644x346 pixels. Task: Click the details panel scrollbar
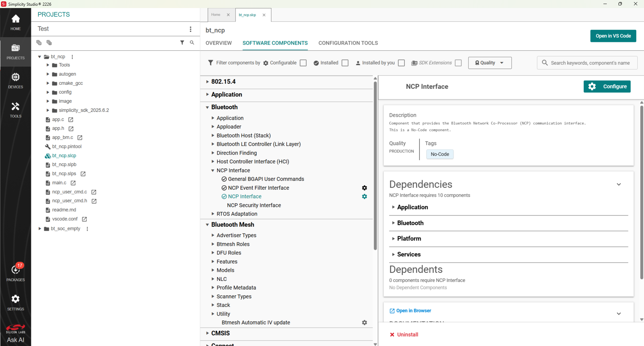pos(641,192)
